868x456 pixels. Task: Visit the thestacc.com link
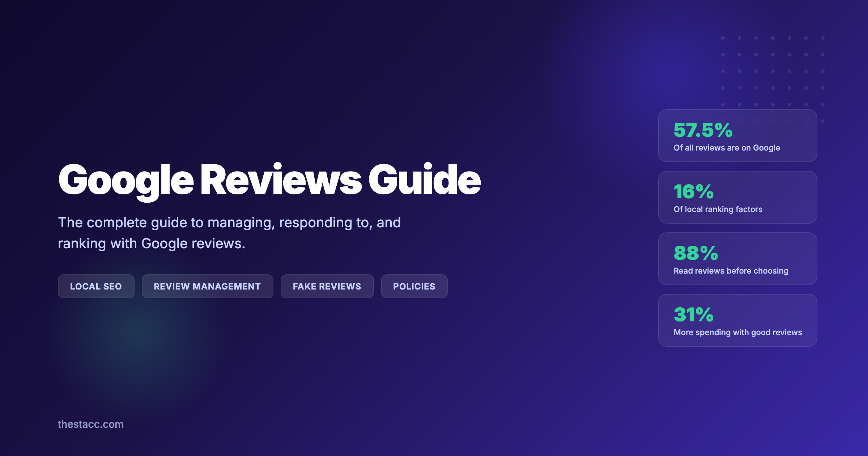[x=91, y=425]
